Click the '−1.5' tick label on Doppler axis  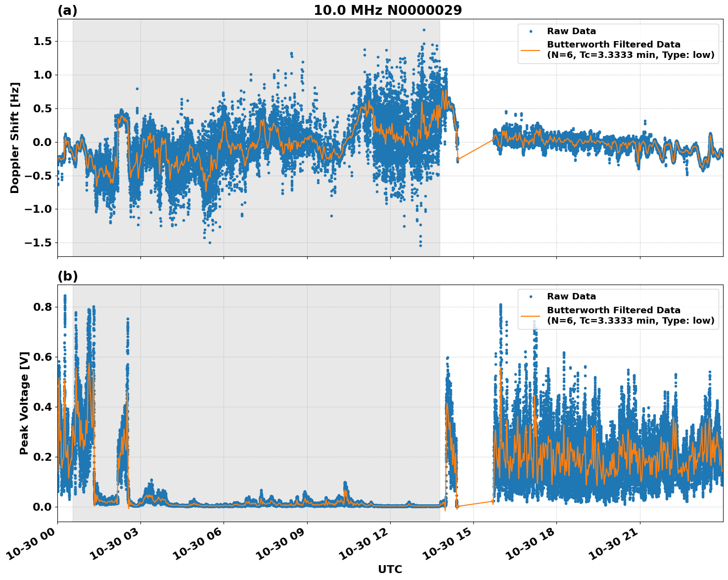tap(39, 243)
